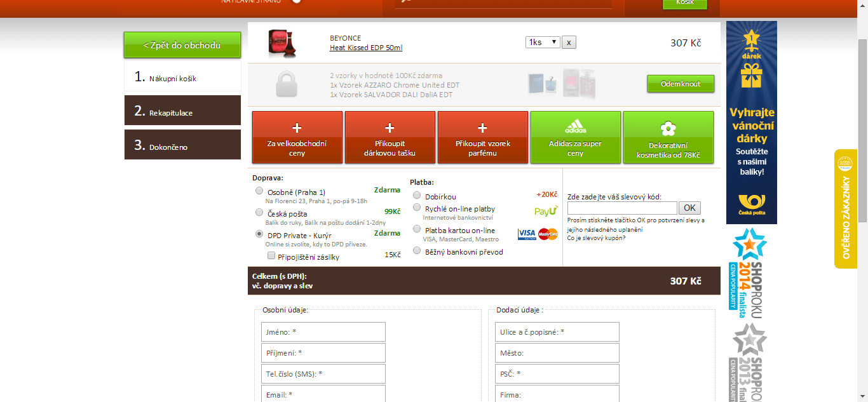This screenshot has height=402, width=868.
Task: Remove item with the x button
Action: [569, 43]
